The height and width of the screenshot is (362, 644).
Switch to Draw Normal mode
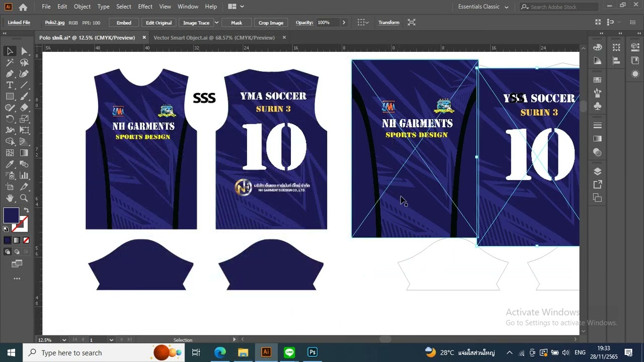point(8,252)
